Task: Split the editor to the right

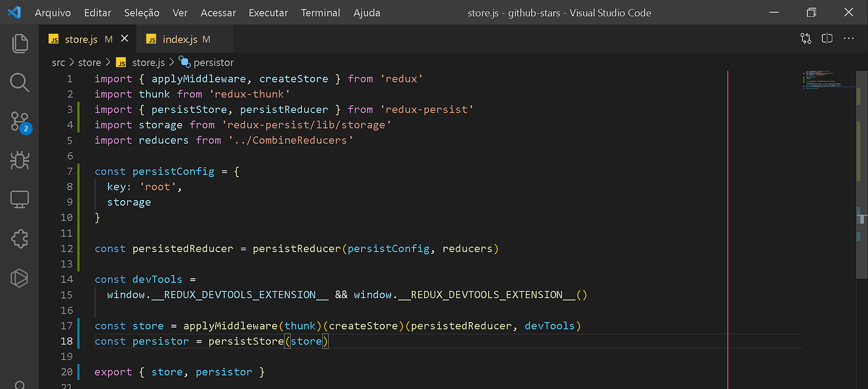Action: tap(827, 38)
